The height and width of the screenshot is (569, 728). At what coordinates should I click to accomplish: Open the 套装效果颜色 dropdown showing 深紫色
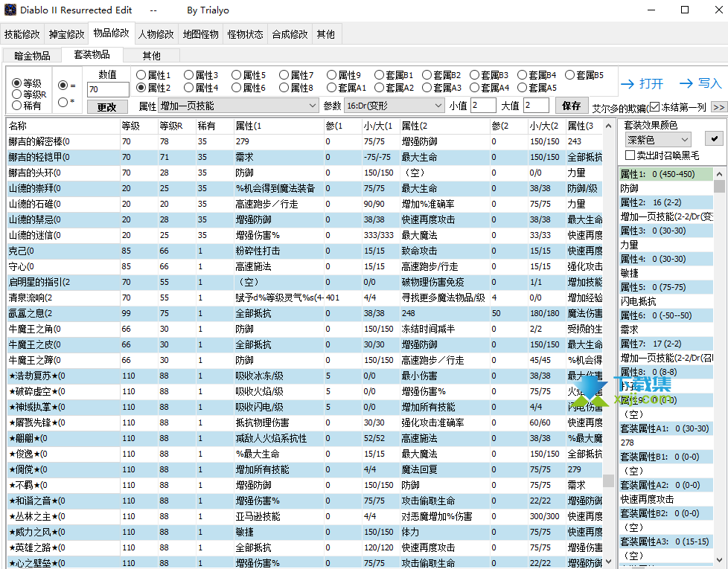pos(657,140)
